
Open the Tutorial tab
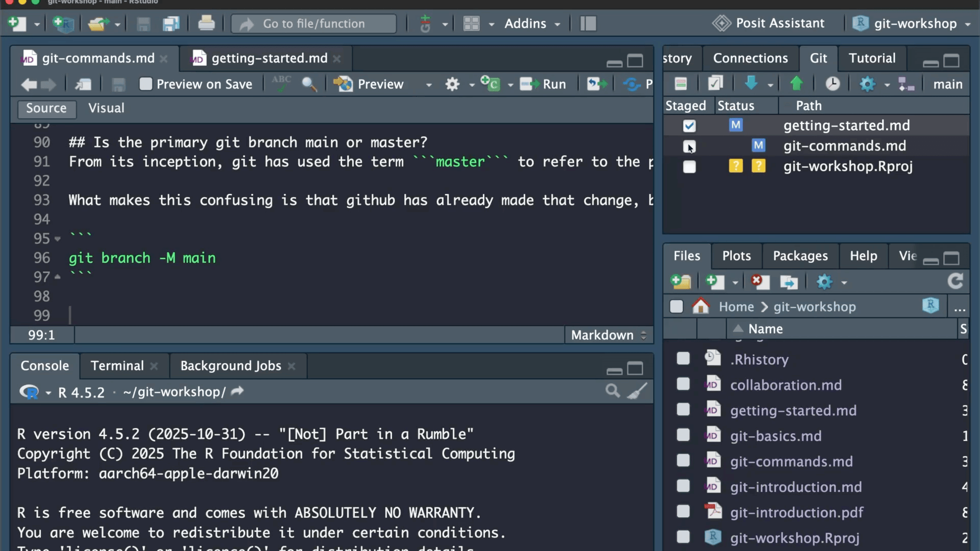[872, 58]
